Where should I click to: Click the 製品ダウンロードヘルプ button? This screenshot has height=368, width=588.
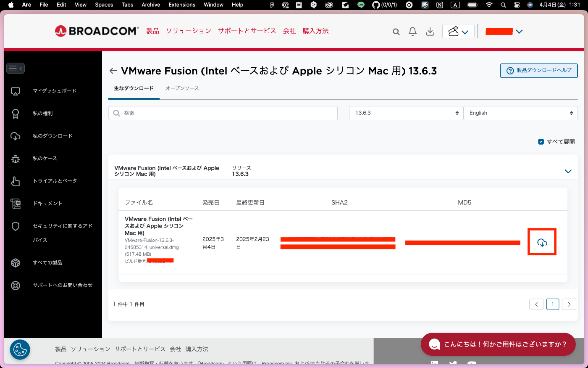pyautogui.click(x=539, y=71)
